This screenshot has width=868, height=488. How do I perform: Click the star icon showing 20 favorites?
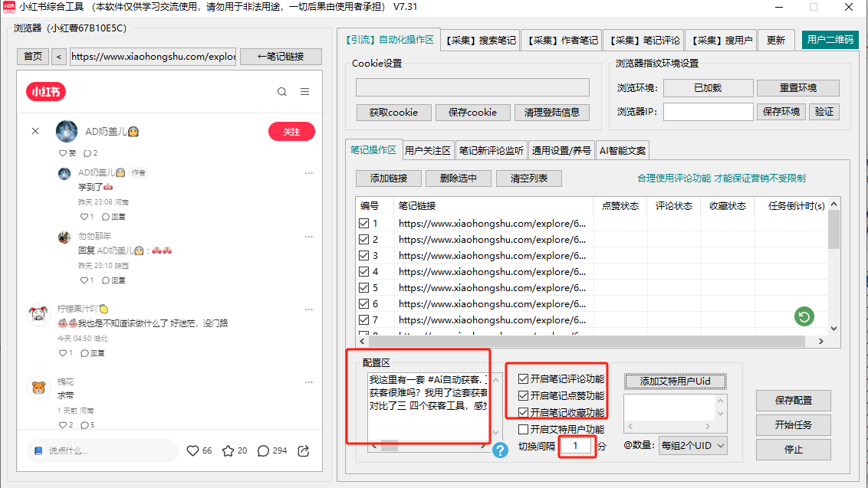pos(228,450)
